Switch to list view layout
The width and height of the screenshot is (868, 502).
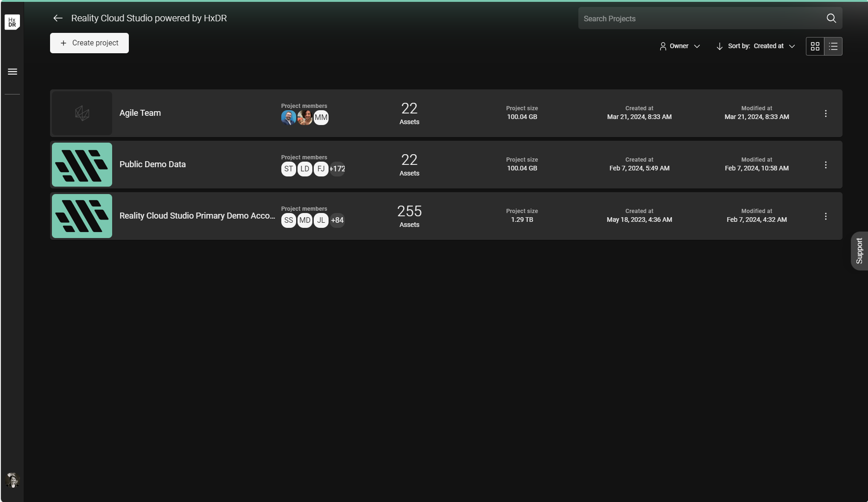pyautogui.click(x=833, y=46)
